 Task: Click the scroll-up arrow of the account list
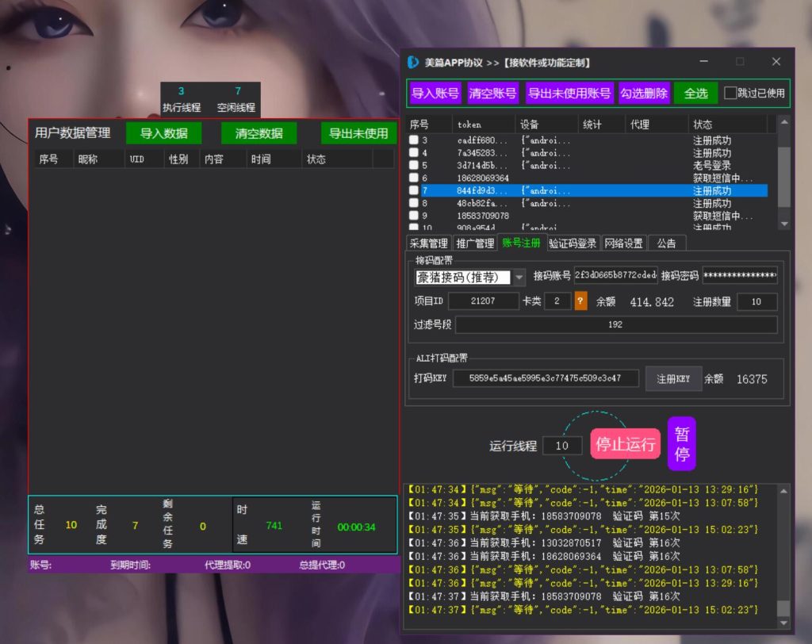click(x=784, y=122)
